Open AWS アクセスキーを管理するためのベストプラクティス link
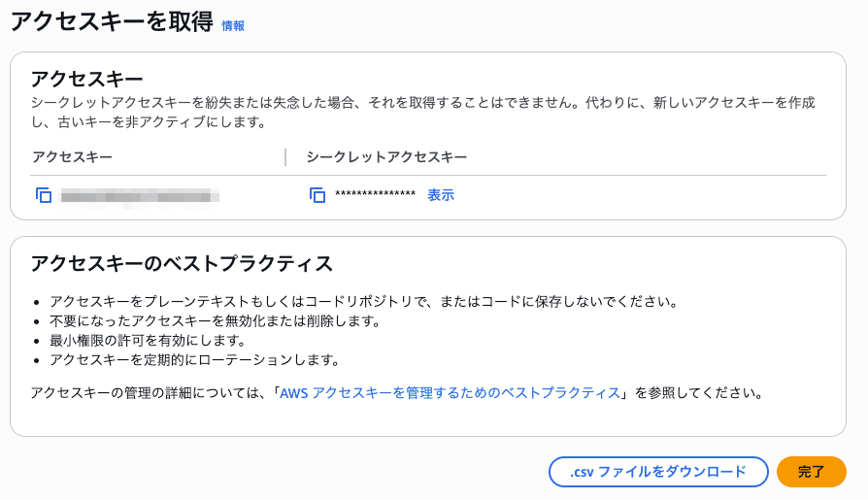This screenshot has width=868, height=500. tap(450, 393)
